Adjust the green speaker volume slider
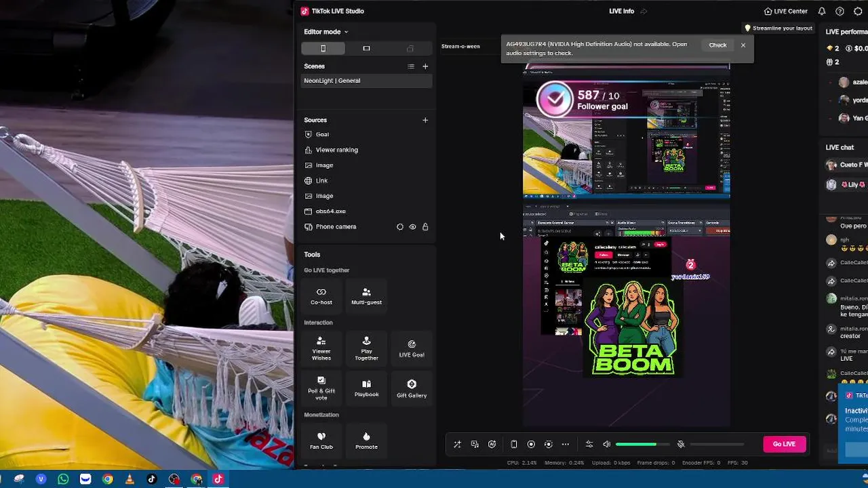The width and height of the screenshot is (868, 488). pyautogui.click(x=643, y=445)
